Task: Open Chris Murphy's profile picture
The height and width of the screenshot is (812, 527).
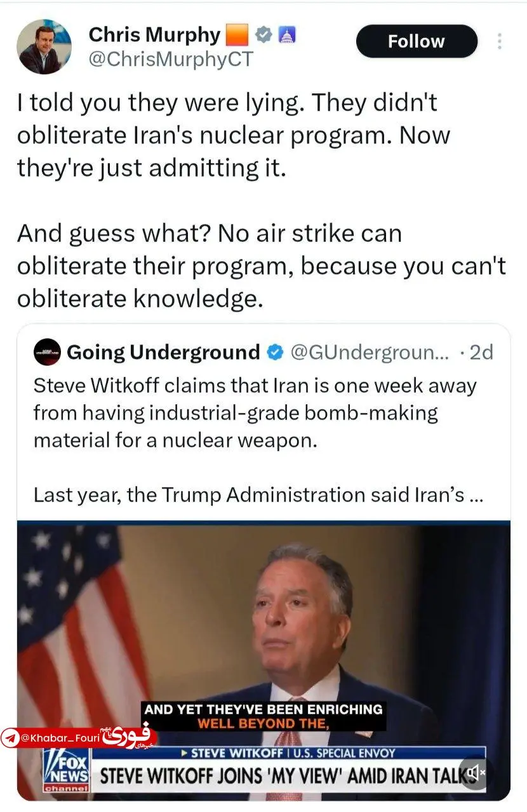Action: [x=44, y=47]
